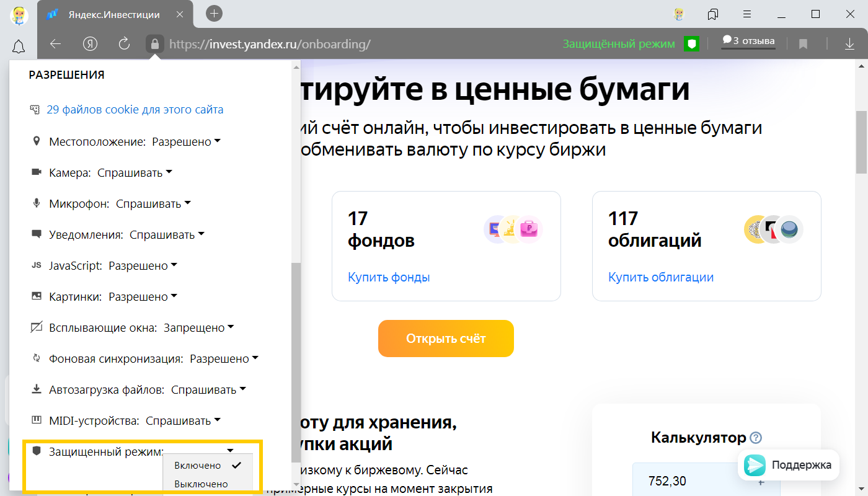Click the Купить облигации link
The height and width of the screenshot is (496, 868).
click(661, 277)
